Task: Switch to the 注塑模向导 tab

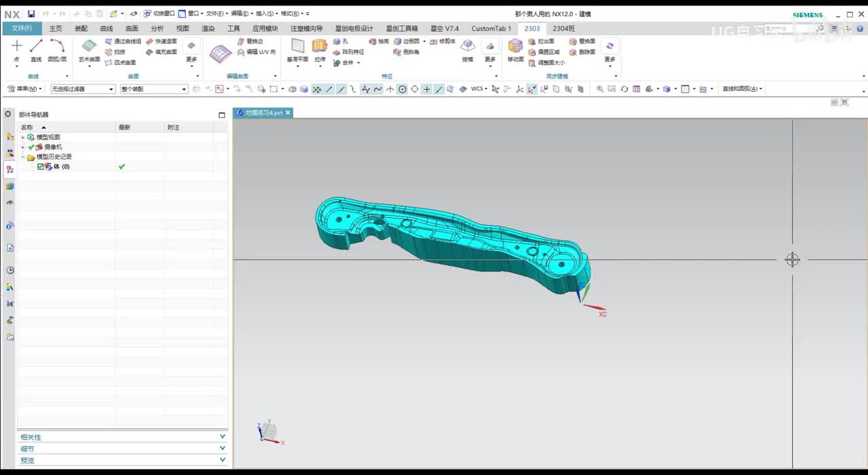Action: 307,28
